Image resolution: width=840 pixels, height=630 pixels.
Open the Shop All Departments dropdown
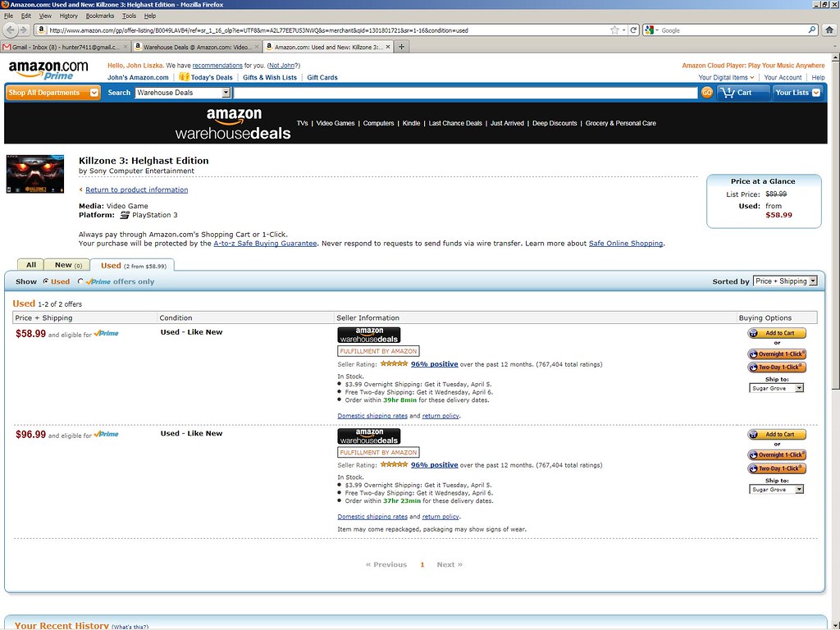(x=53, y=93)
